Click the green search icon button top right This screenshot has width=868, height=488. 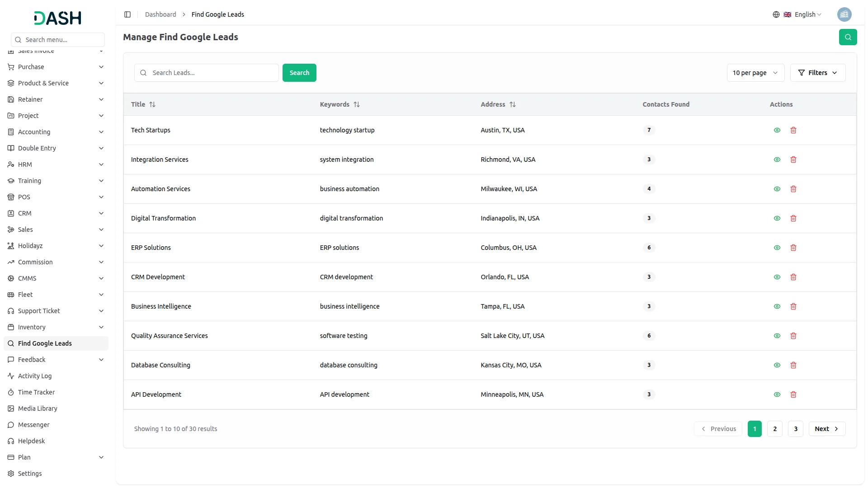pos(848,37)
